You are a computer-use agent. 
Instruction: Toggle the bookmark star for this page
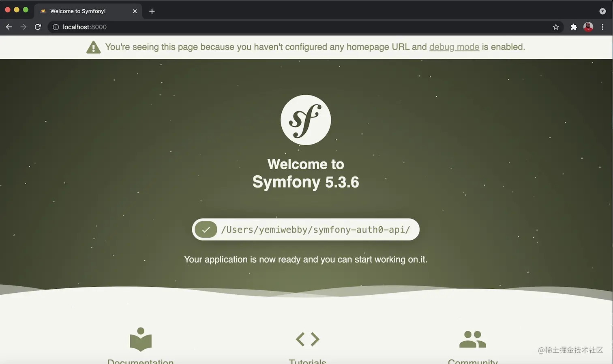click(556, 27)
